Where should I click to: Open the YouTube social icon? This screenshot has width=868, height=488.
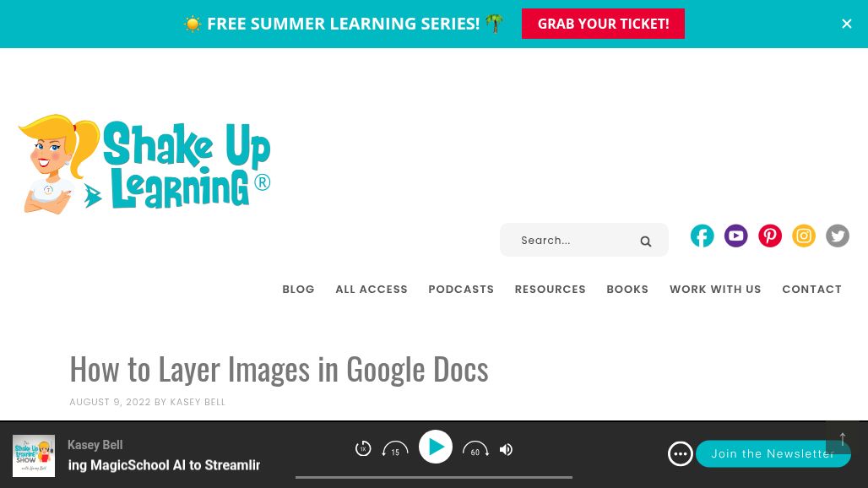pos(735,236)
